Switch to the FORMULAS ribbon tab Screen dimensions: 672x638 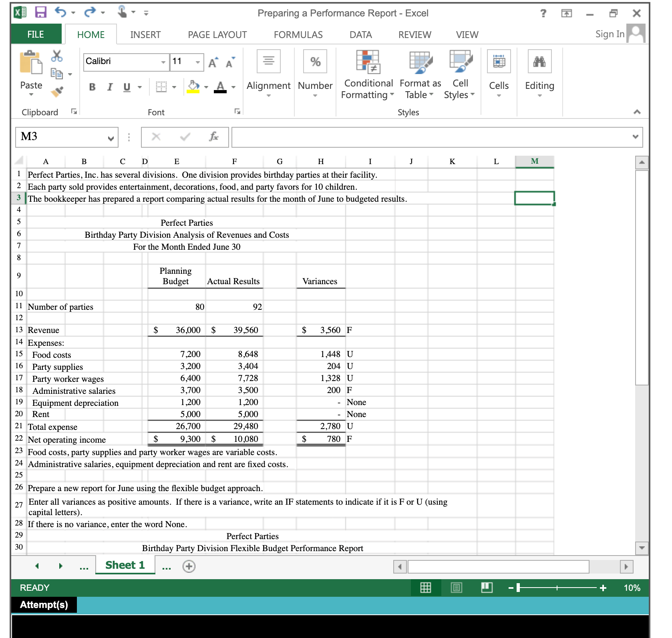(298, 35)
